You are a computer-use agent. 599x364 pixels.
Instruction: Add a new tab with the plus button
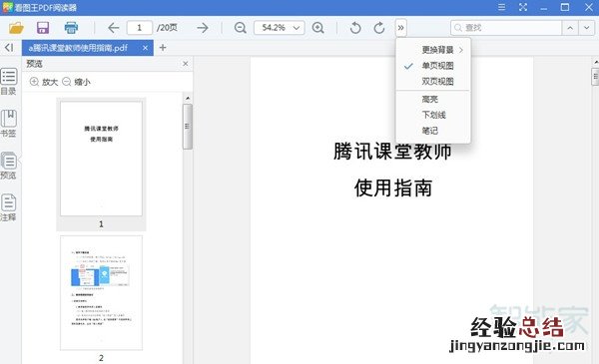click(163, 47)
